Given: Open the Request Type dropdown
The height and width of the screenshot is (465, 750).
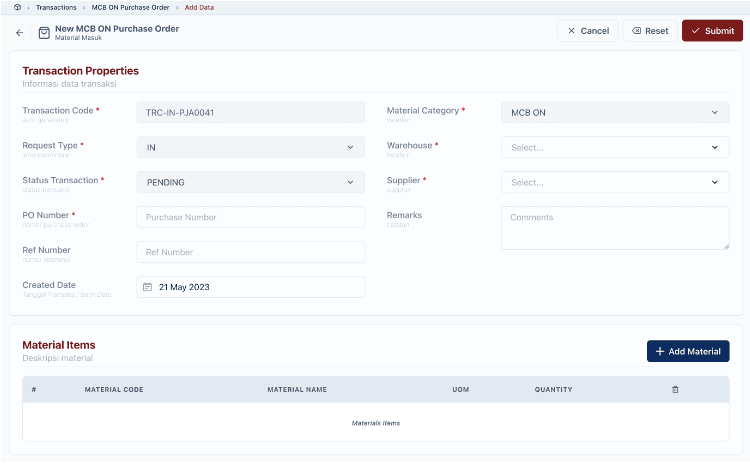Looking at the screenshot, I should pos(251,147).
